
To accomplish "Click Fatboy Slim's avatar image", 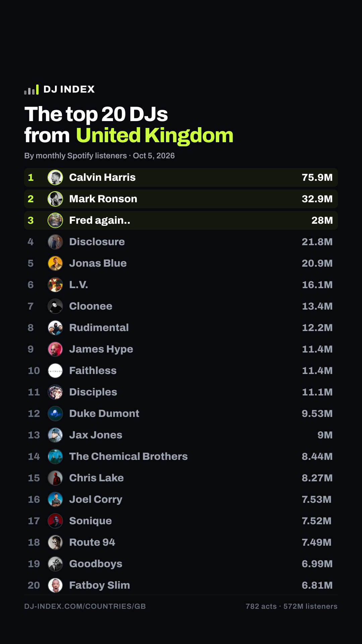I will click(x=55, y=585).
